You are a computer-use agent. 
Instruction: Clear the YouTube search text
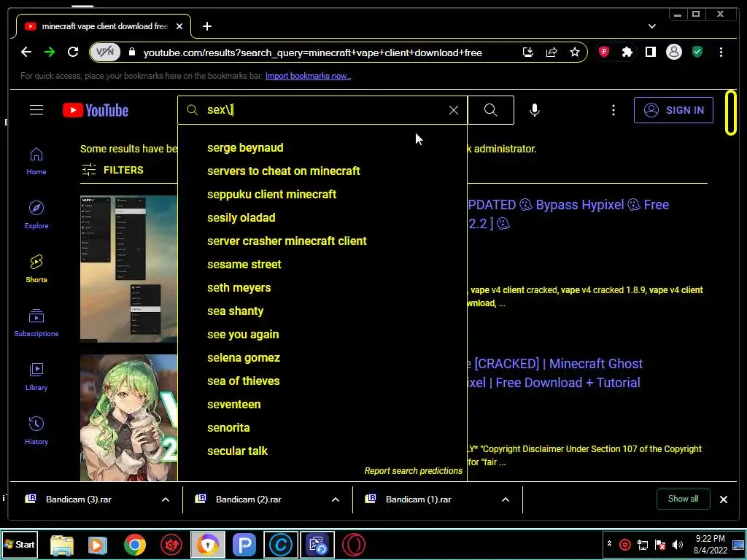pos(454,110)
